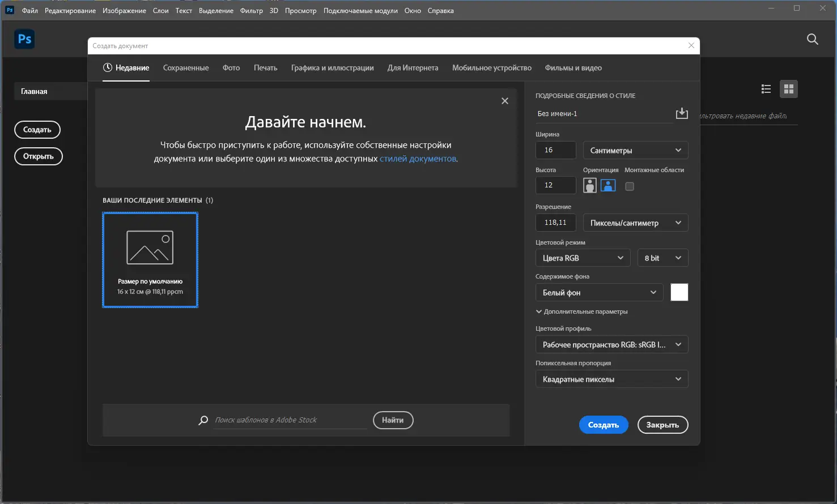837x504 pixels.
Task: Click the white background color swatch
Action: 679,292
